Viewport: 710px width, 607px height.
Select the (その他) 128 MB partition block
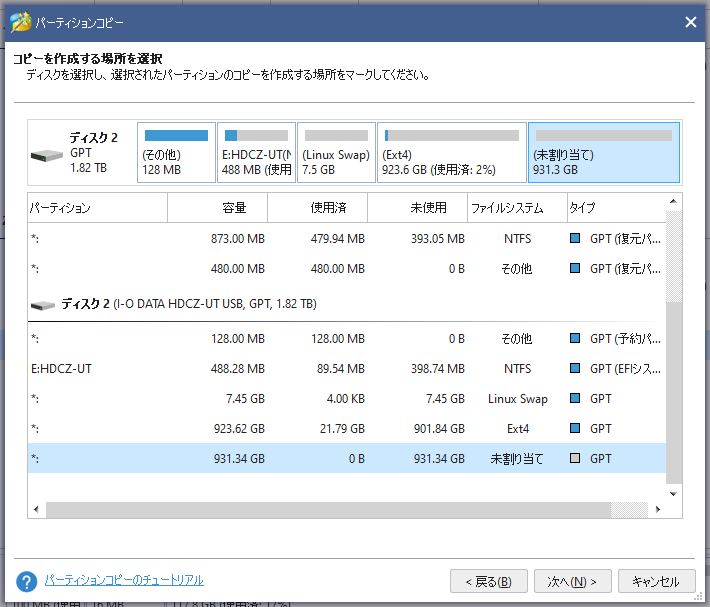click(x=176, y=153)
